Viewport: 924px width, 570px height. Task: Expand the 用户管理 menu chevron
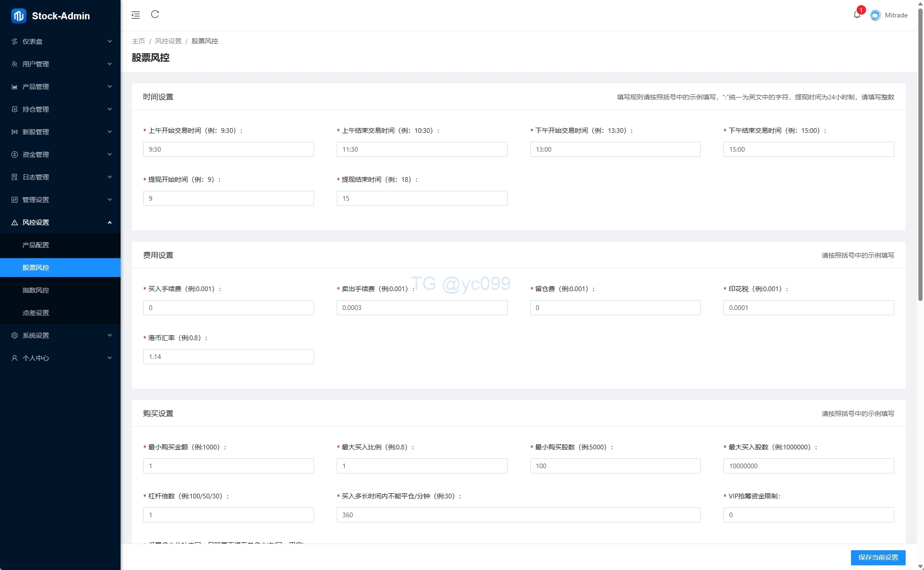click(110, 64)
